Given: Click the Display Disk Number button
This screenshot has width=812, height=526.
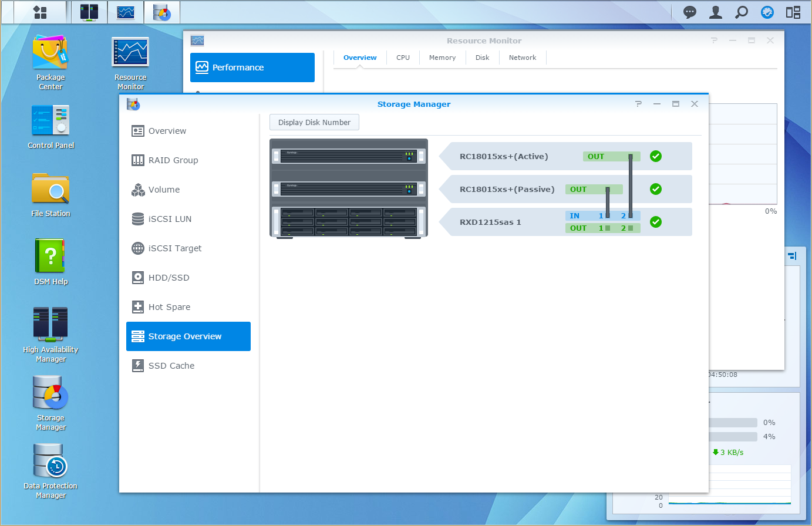Looking at the screenshot, I should [314, 122].
